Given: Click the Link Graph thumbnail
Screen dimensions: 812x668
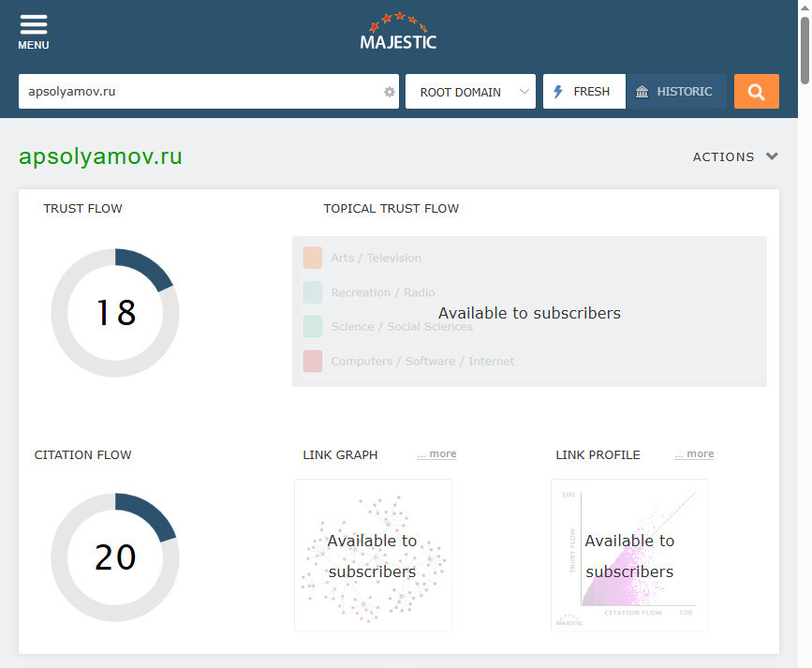Looking at the screenshot, I should tap(373, 555).
